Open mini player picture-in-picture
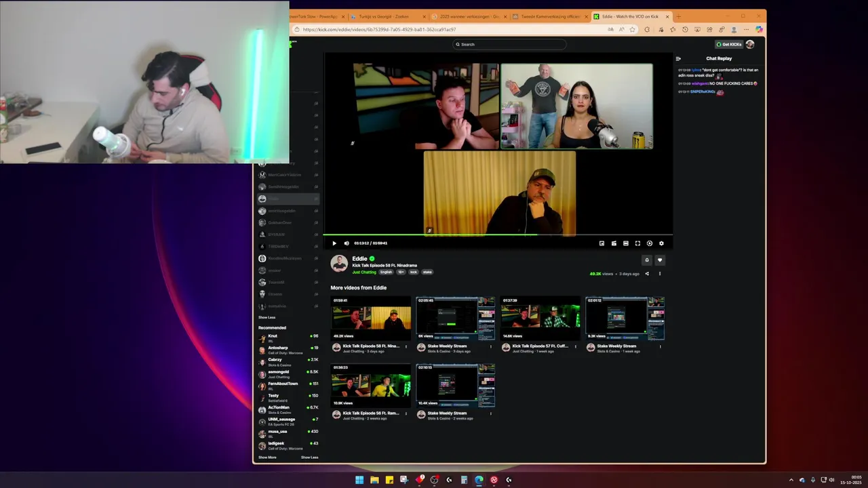 pos(601,243)
